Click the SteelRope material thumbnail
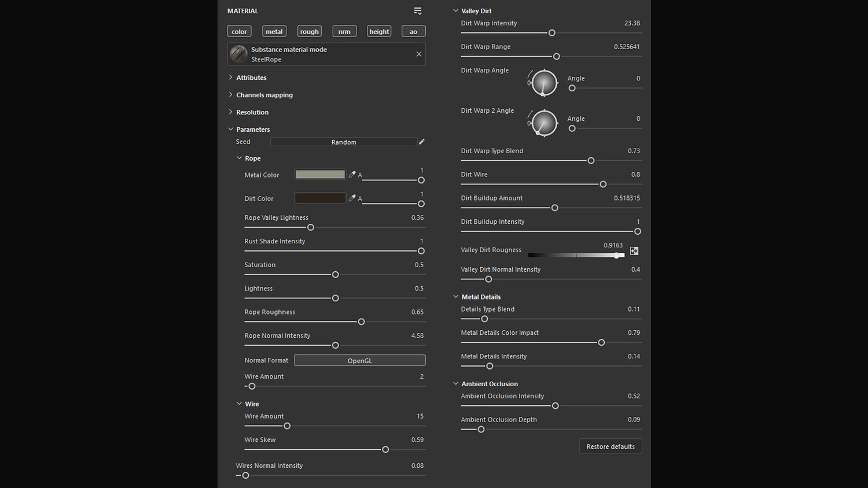868x488 pixels. [238, 54]
